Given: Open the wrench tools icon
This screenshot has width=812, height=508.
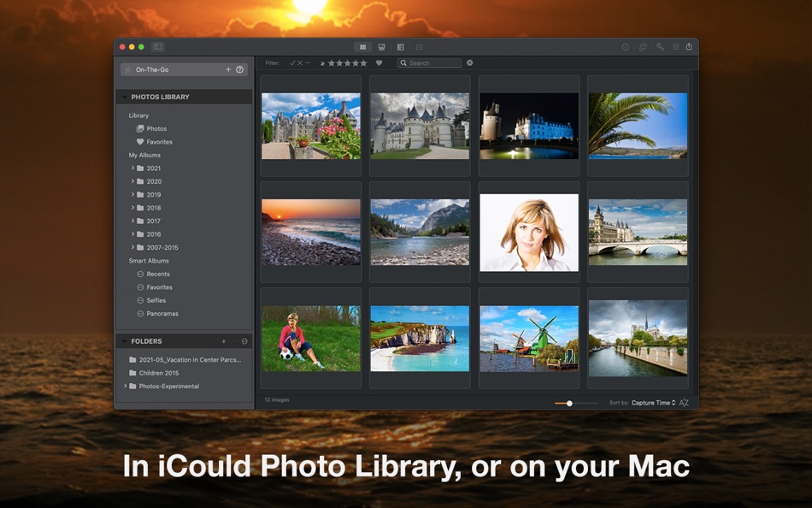Looking at the screenshot, I should coord(660,47).
